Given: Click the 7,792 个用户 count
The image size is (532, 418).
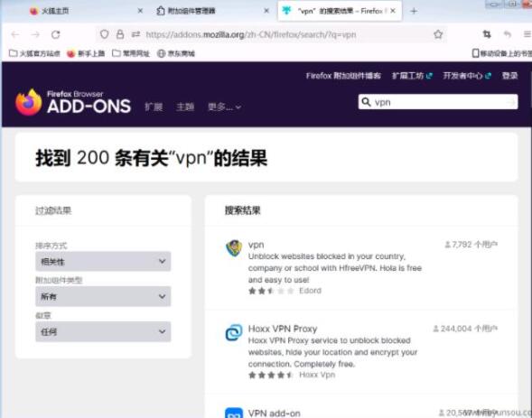Looking at the screenshot, I should [471, 245].
